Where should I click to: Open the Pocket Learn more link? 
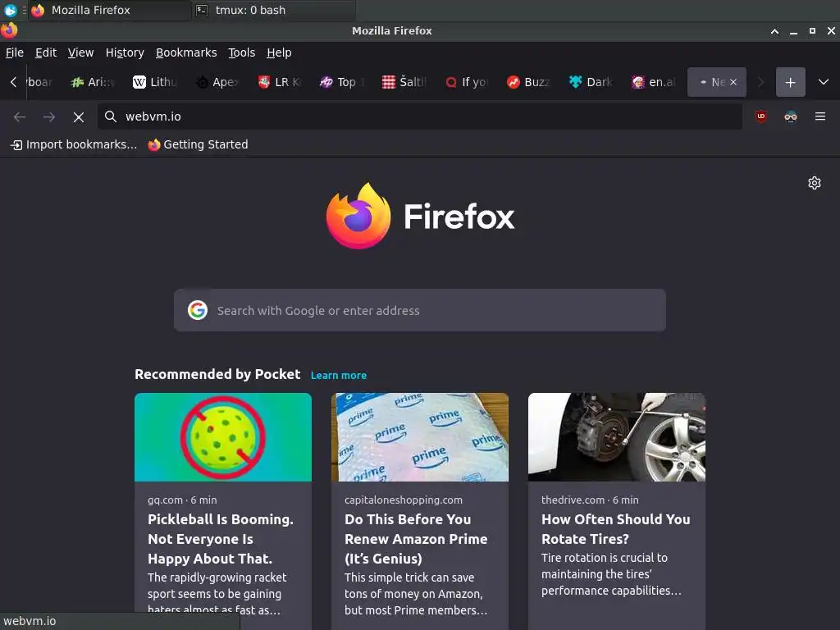click(x=339, y=375)
